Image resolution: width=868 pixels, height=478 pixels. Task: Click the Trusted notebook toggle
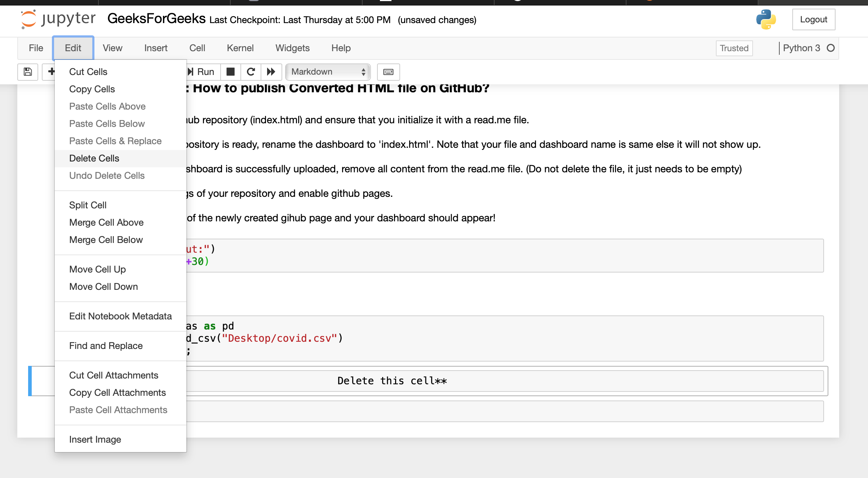[x=733, y=48]
